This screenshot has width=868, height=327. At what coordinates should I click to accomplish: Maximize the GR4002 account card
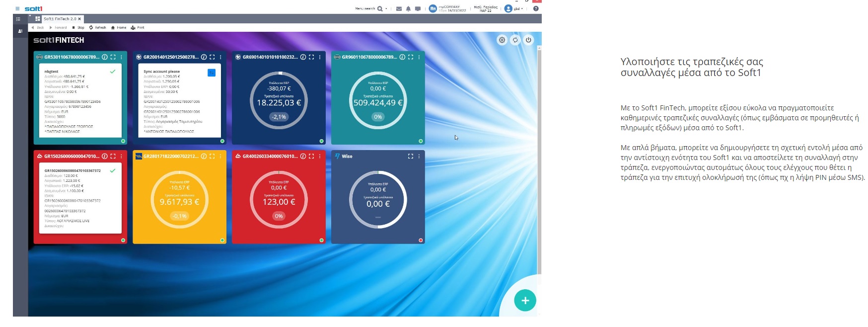click(311, 156)
